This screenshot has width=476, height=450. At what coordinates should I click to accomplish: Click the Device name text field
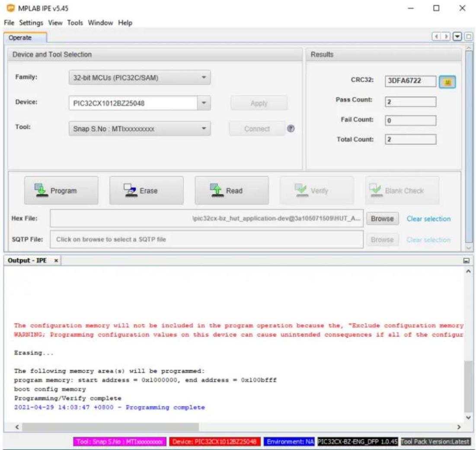pos(133,103)
